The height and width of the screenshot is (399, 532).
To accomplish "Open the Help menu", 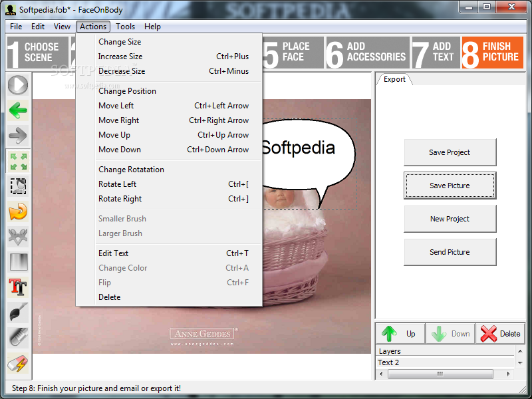I will [x=152, y=27].
